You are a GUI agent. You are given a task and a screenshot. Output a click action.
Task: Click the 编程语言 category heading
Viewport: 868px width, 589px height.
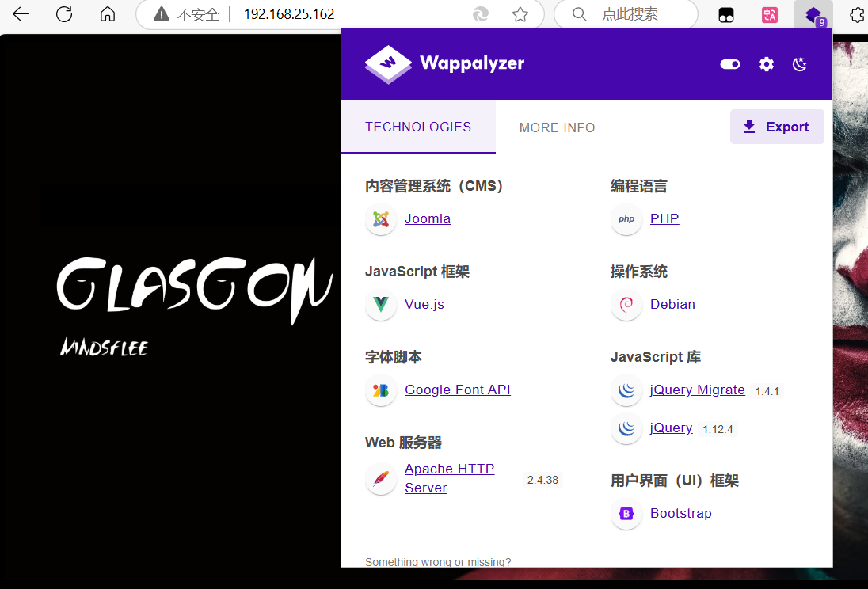pyautogui.click(x=639, y=186)
